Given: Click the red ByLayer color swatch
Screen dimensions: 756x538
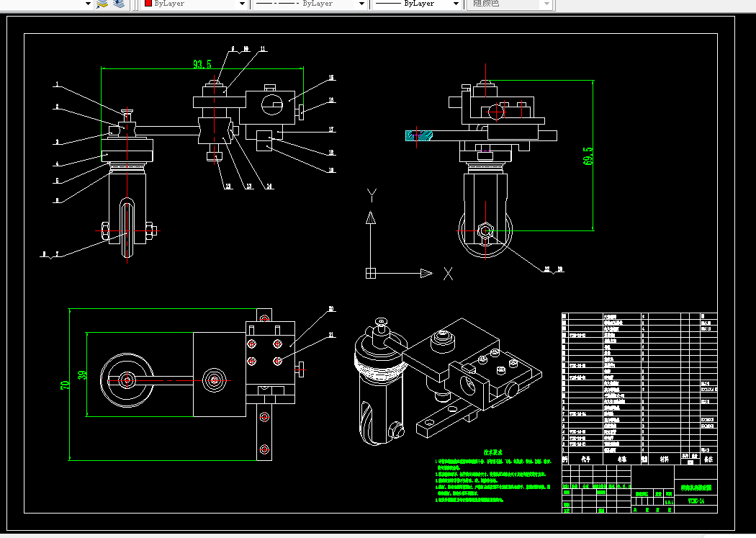Looking at the screenshot, I should tap(148, 4).
